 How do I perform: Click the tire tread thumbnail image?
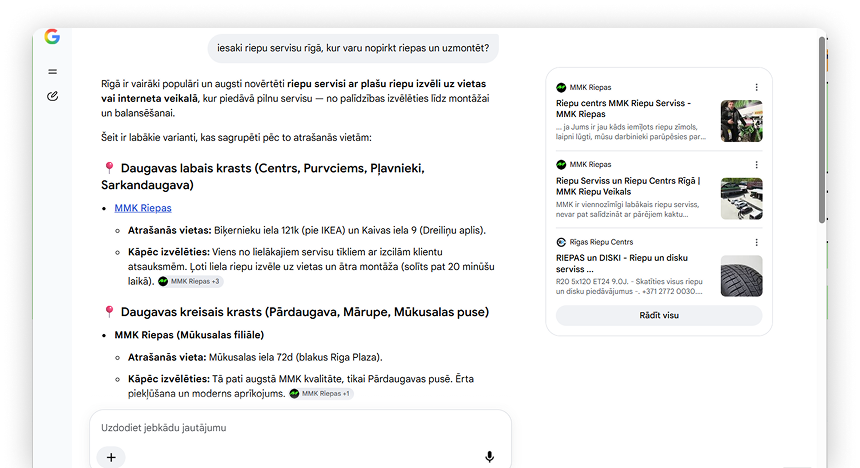742,276
